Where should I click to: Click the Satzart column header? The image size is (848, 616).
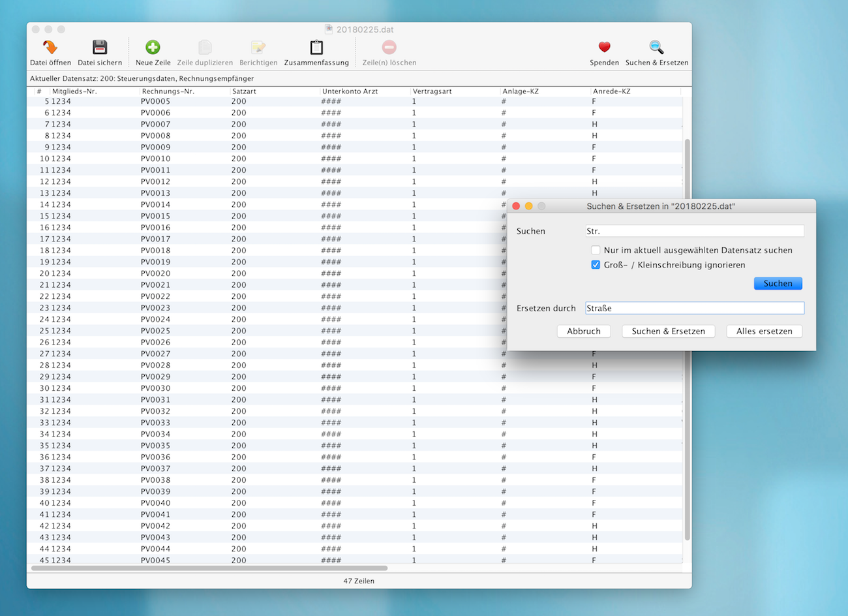click(245, 91)
